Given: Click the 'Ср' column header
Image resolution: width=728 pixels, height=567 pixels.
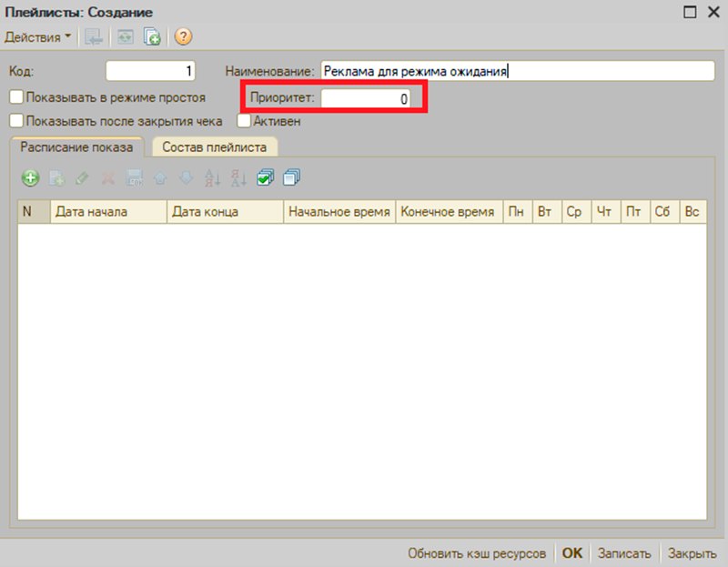Looking at the screenshot, I should tap(577, 212).
